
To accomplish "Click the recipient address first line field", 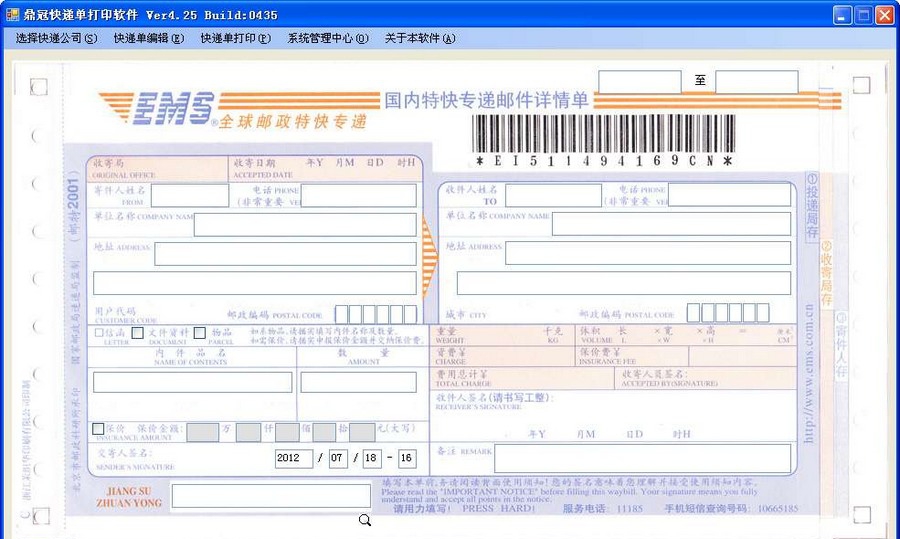I will click(x=648, y=254).
